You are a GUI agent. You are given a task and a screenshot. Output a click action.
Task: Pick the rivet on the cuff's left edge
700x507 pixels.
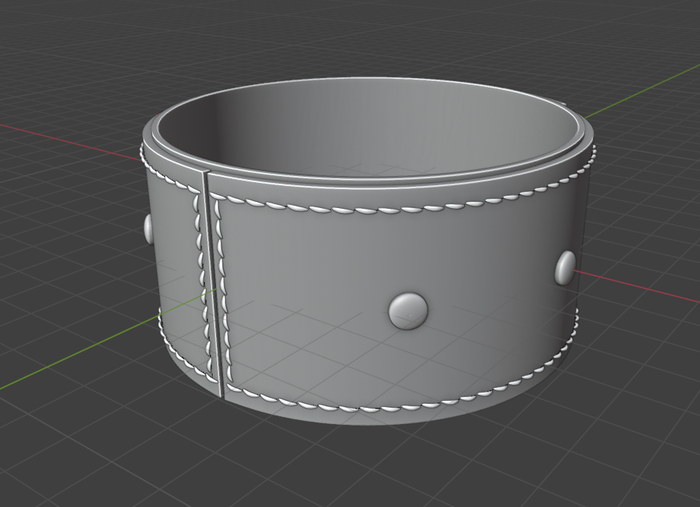(149, 229)
